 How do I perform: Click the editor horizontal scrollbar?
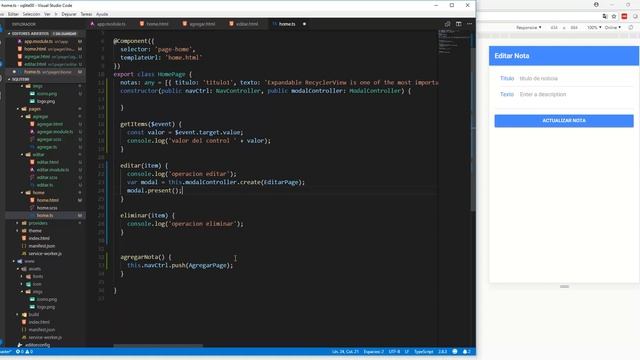158,346
